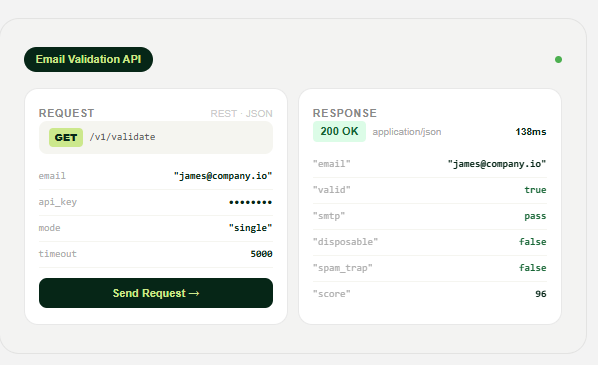The width and height of the screenshot is (598, 365).
Task: Click the "disposable" false value
Action: (x=532, y=242)
